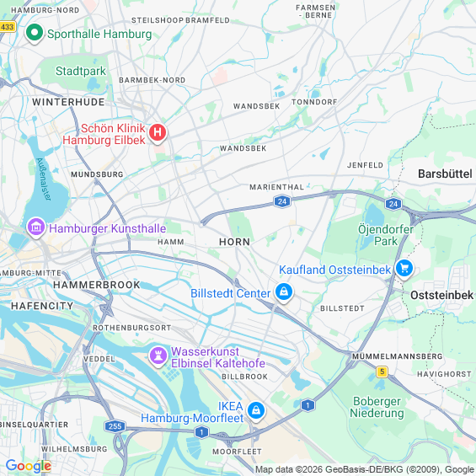The image size is (476, 476).
Task: Select the Stadtpark park label
Action: [x=81, y=71]
